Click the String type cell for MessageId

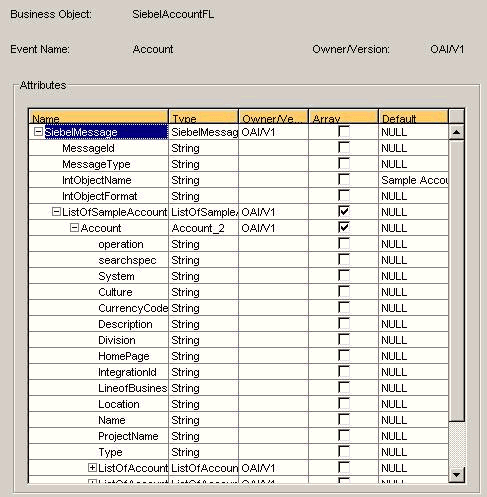pos(204,148)
